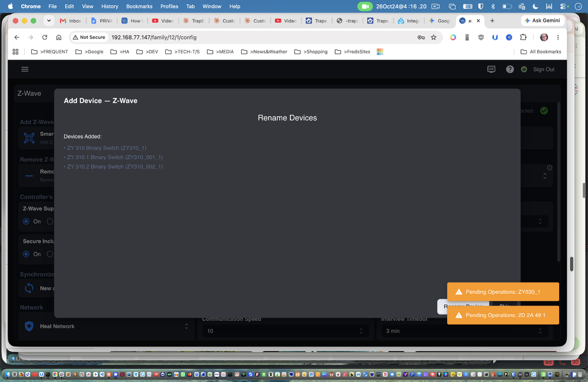Select Secure Inclusion On radio button

tap(26, 254)
